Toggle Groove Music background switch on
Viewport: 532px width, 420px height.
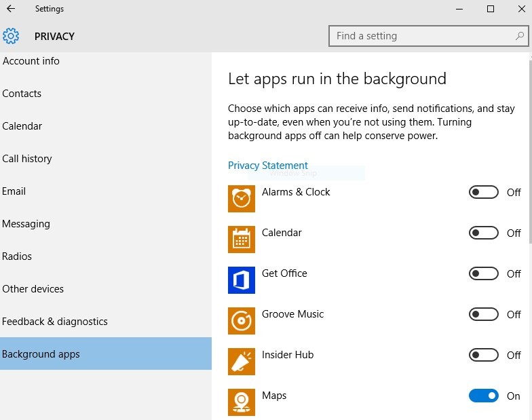(x=483, y=314)
